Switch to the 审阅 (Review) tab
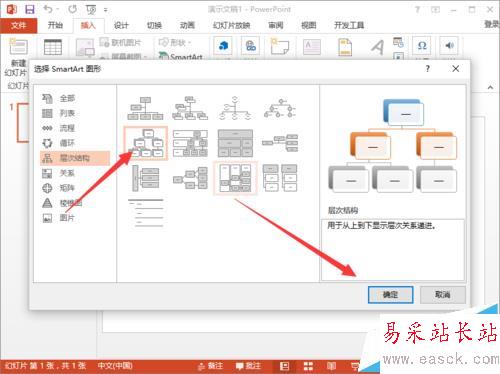 [x=276, y=25]
